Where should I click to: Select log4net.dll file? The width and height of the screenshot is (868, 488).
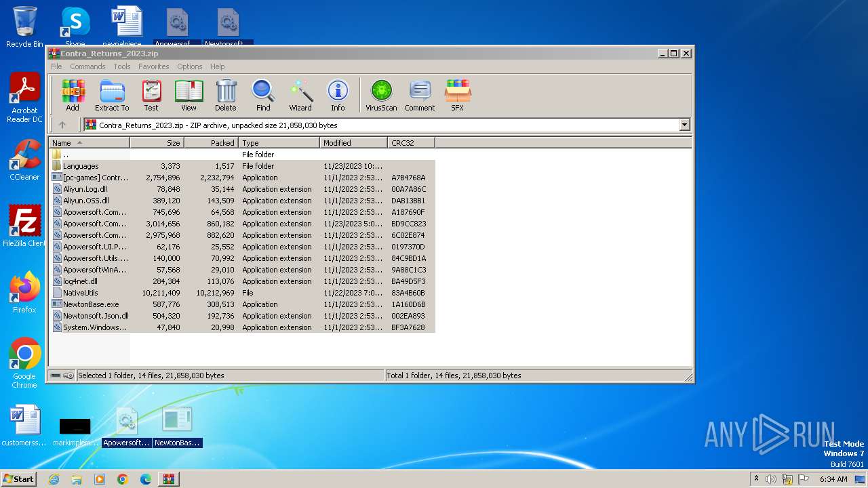click(242, 281)
